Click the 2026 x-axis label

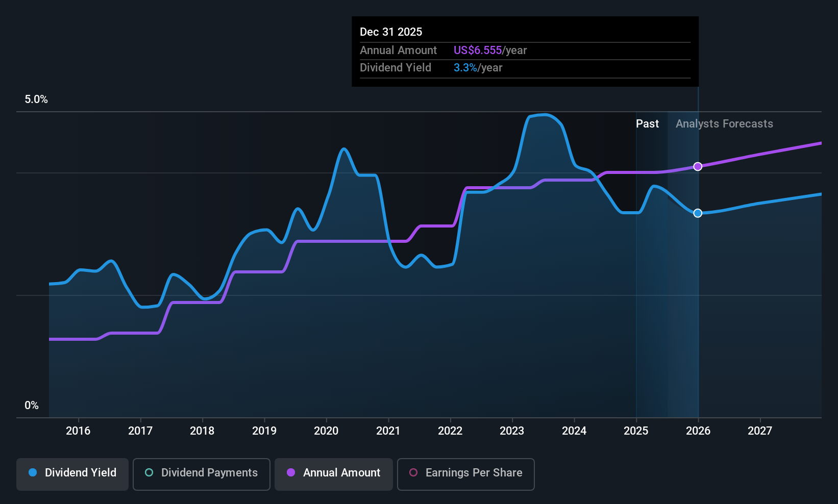698,431
